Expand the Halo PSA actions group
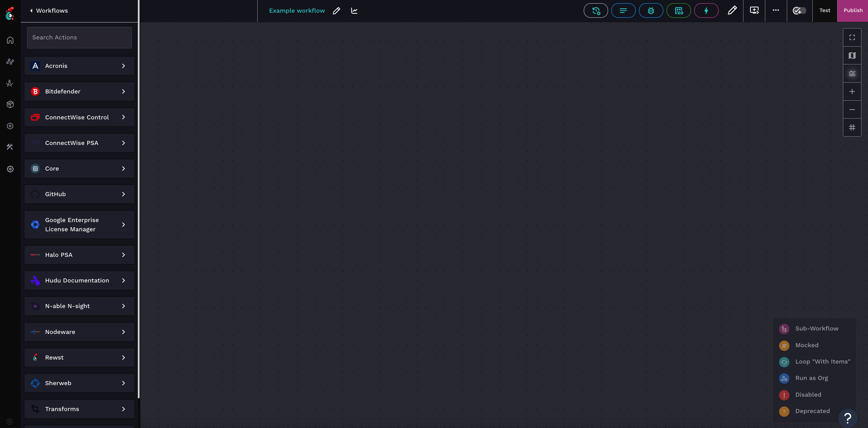The image size is (868, 428). (x=79, y=255)
